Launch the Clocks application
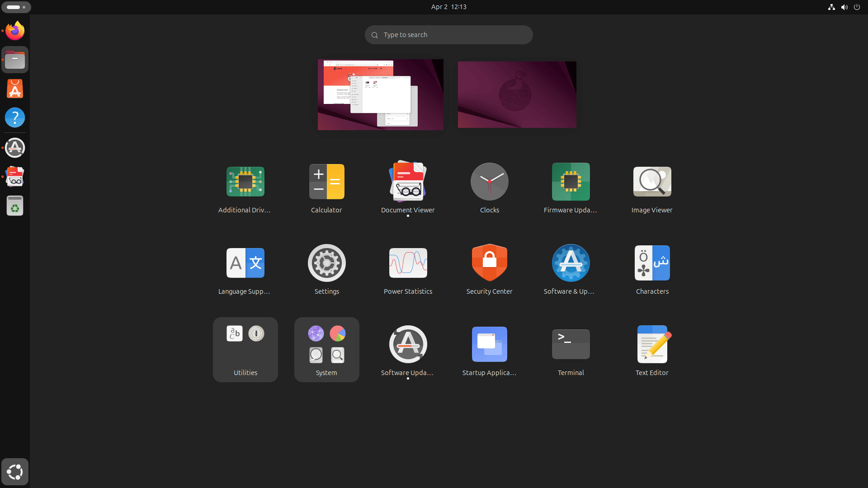868x488 pixels. [x=489, y=181]
